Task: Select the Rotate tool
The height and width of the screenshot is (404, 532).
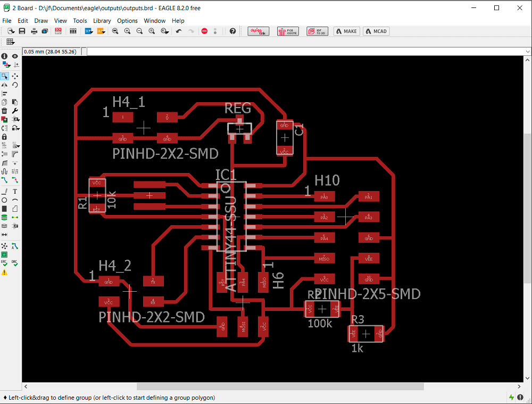Action: tap(15, 85)
